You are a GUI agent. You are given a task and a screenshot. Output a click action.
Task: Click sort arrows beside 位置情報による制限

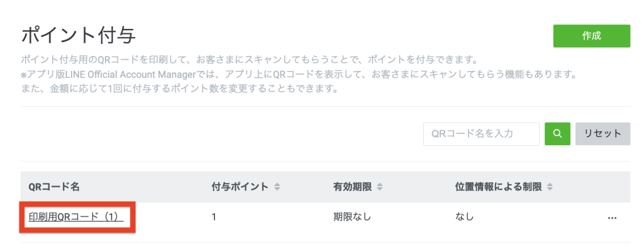coord(550,187)
